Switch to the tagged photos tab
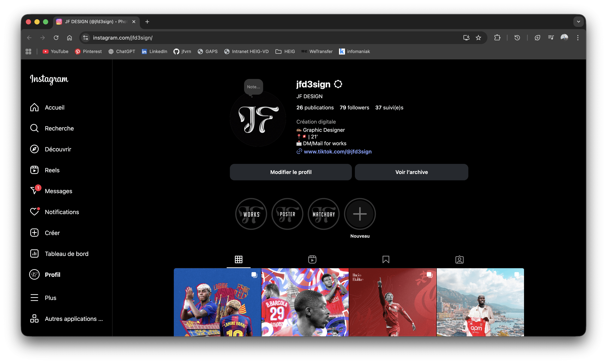The width and height of the screenshot is (607, 364). (459, 259)
